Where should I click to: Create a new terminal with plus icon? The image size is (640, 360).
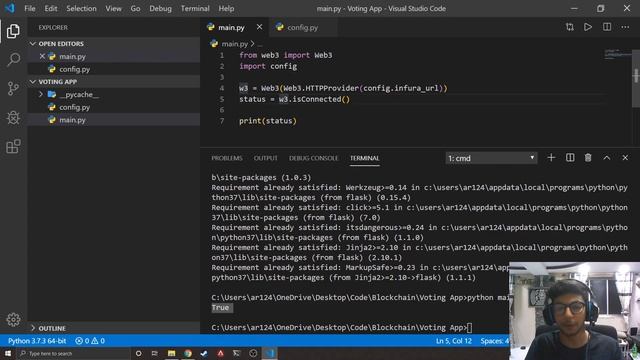click(x=551, y=158)
